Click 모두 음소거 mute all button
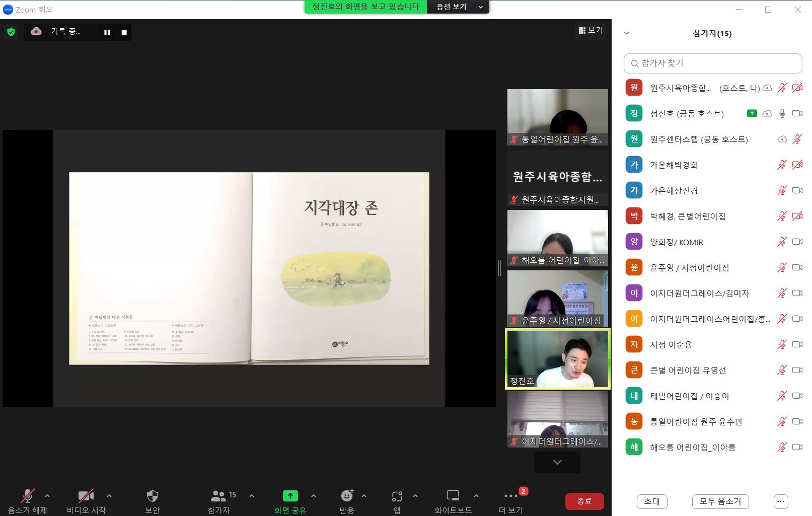Viewport: 812px width, 516px height. point(720,501)
